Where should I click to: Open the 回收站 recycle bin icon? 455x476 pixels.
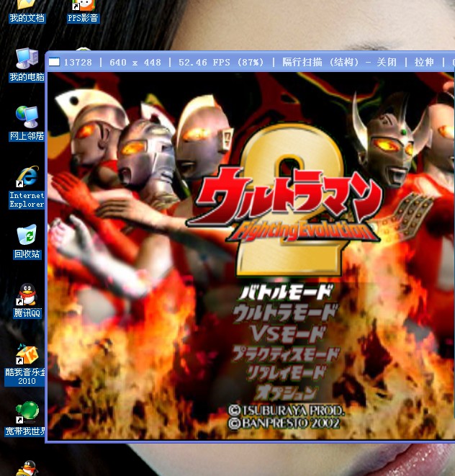27,242
